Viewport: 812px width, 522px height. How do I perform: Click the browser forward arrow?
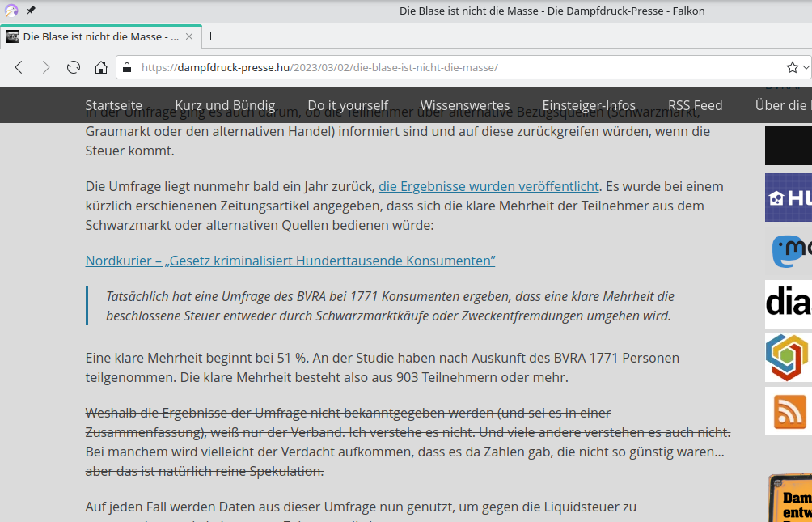[x=46, y=67]
